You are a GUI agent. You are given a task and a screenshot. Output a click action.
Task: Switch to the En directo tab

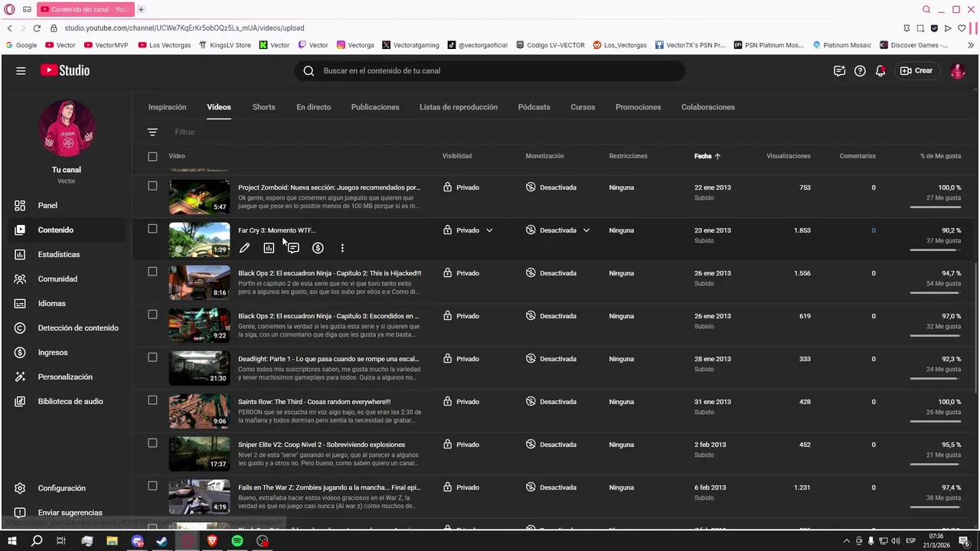(x=314, y=107)
